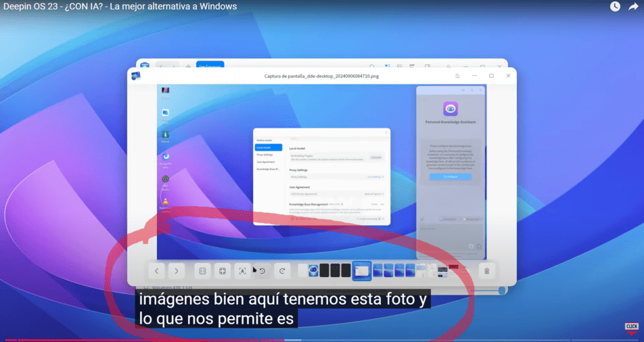Select the blank white first thumbnail

pos(302,270)
